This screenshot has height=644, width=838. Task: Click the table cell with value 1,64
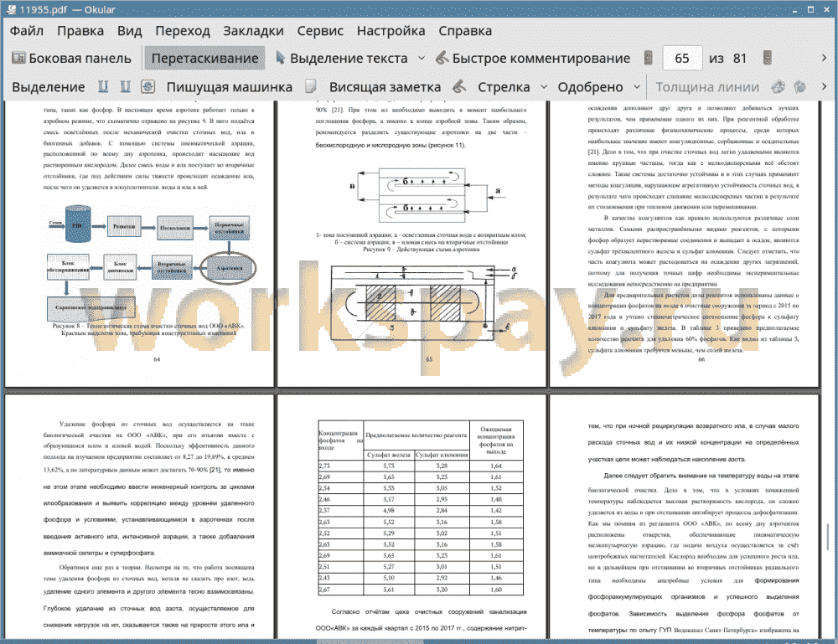click(496, 466)
